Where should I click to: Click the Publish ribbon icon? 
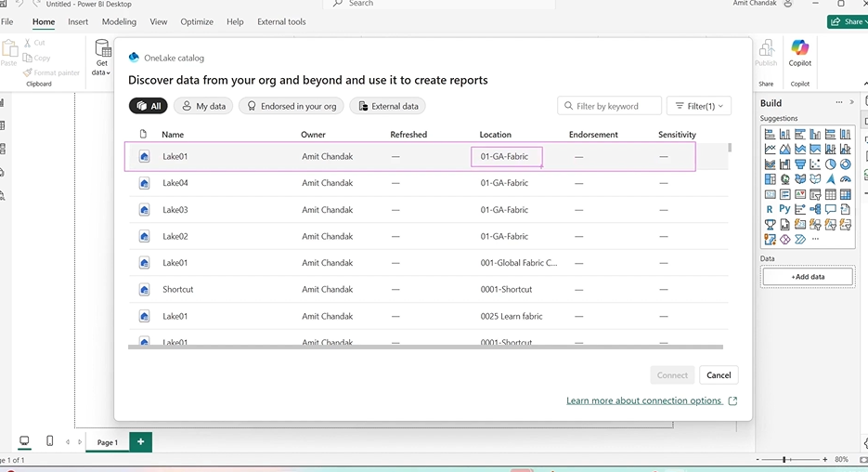pos(766,53)
